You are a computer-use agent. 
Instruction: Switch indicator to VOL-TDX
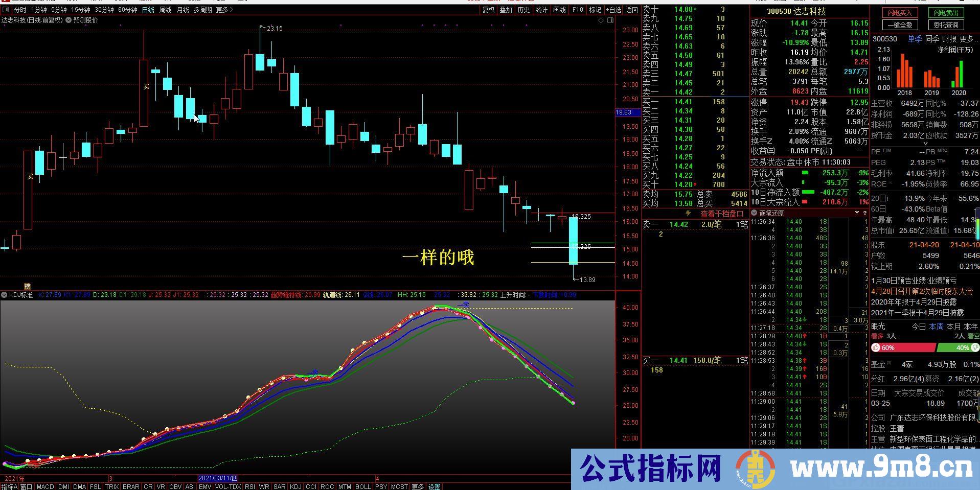click(x=228, y=486)
